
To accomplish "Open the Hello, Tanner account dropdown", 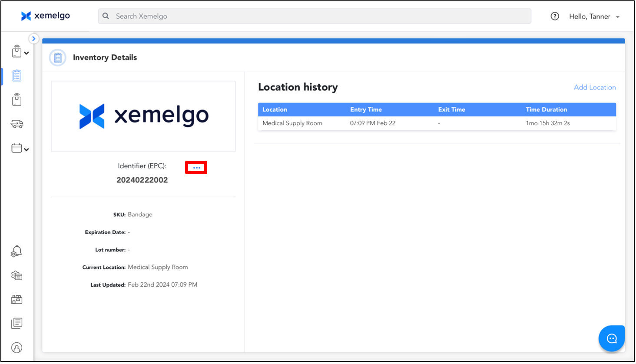I will [594, 17].
